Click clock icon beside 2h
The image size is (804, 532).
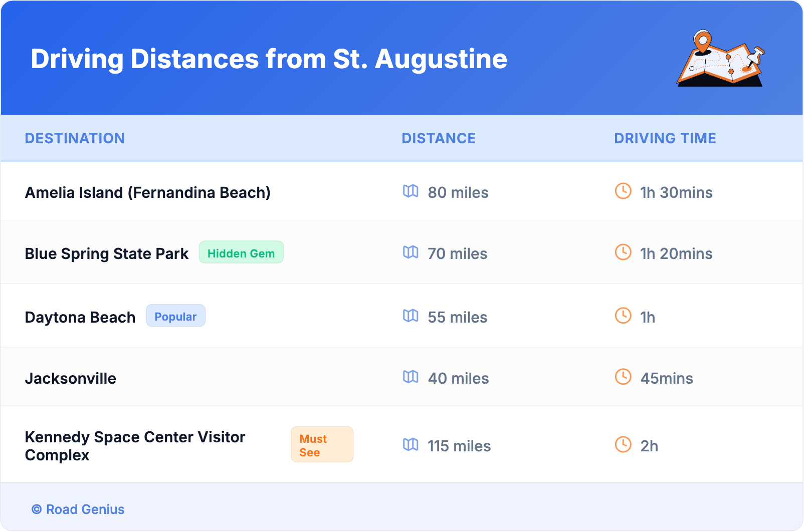click(x=623, y=445)
